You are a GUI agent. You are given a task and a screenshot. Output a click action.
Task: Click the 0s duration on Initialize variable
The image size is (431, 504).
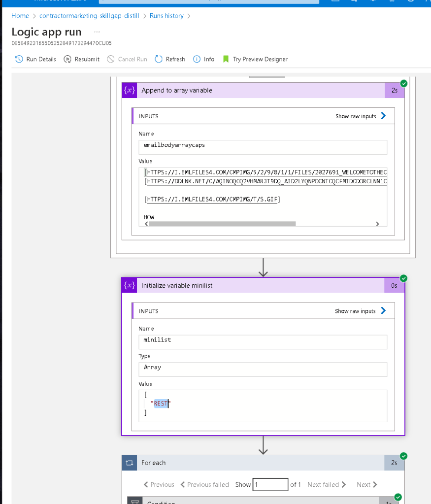pyautogui.click(x=394, y=285)
